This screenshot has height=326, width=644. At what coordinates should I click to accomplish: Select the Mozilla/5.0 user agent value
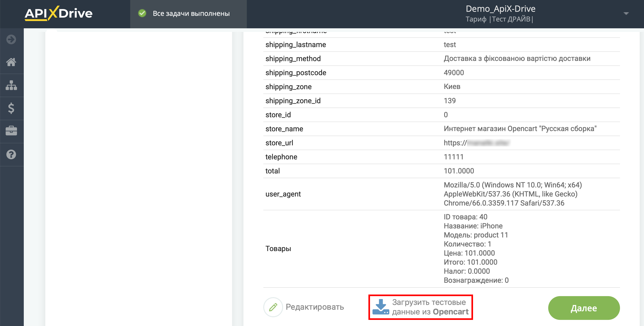tap(513, 194)
